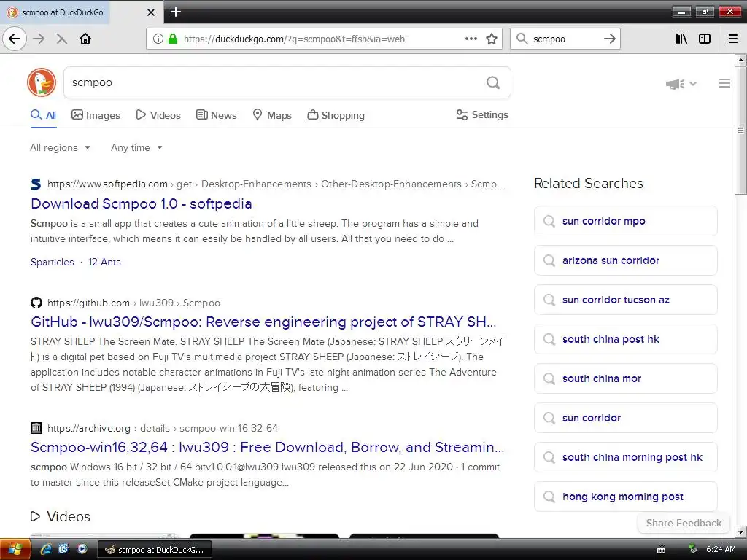Click the Share Feedback button

tap(684, 523)
